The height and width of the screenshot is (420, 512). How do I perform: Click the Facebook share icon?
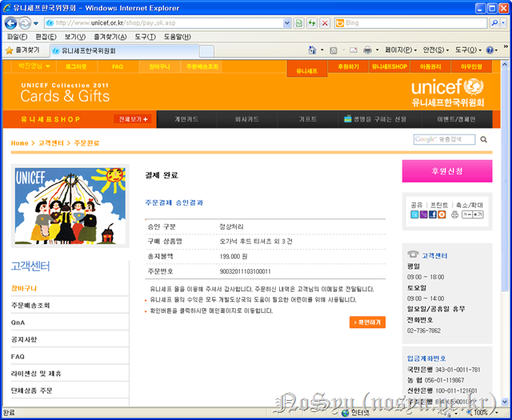433,214
